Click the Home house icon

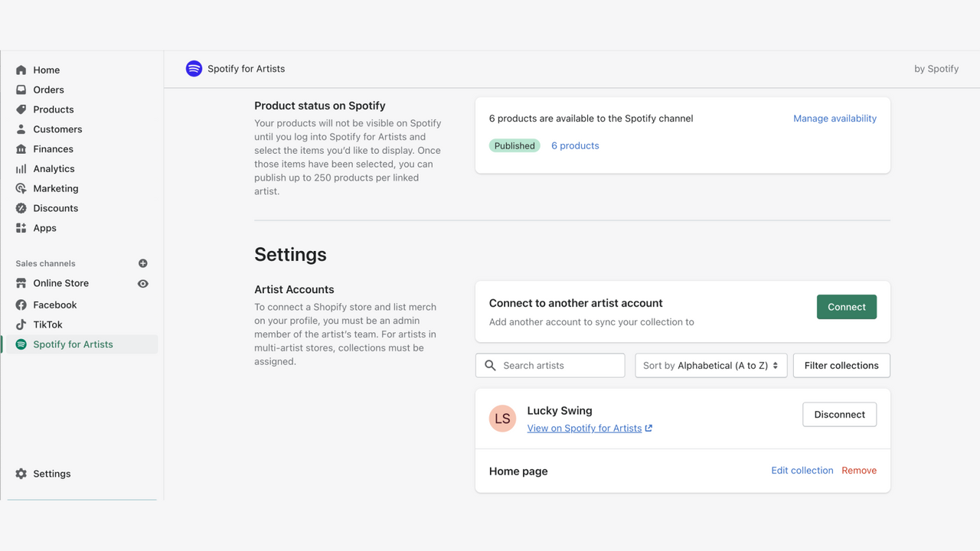21,70
